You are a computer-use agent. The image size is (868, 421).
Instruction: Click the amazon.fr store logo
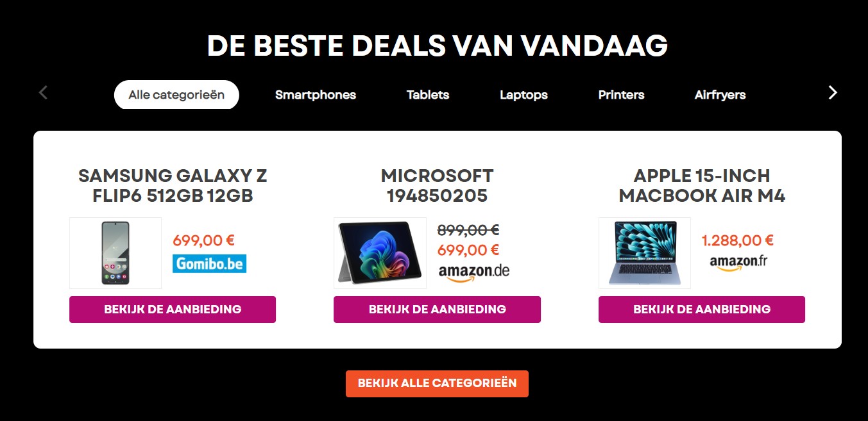(x=738, y=263)
